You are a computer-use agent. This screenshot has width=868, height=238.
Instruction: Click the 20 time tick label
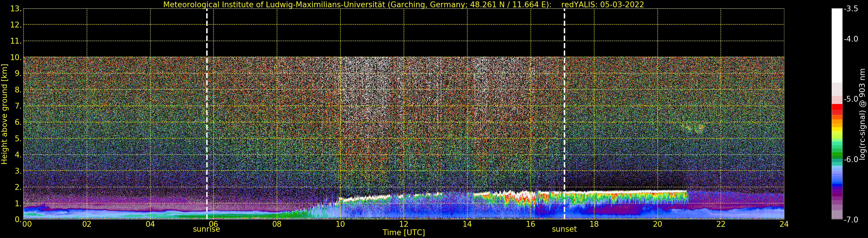coord(657,224)
